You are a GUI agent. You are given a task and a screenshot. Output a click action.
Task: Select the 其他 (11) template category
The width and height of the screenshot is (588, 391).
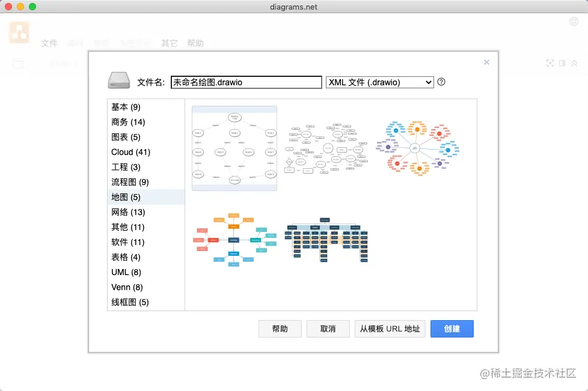(146, 227)
